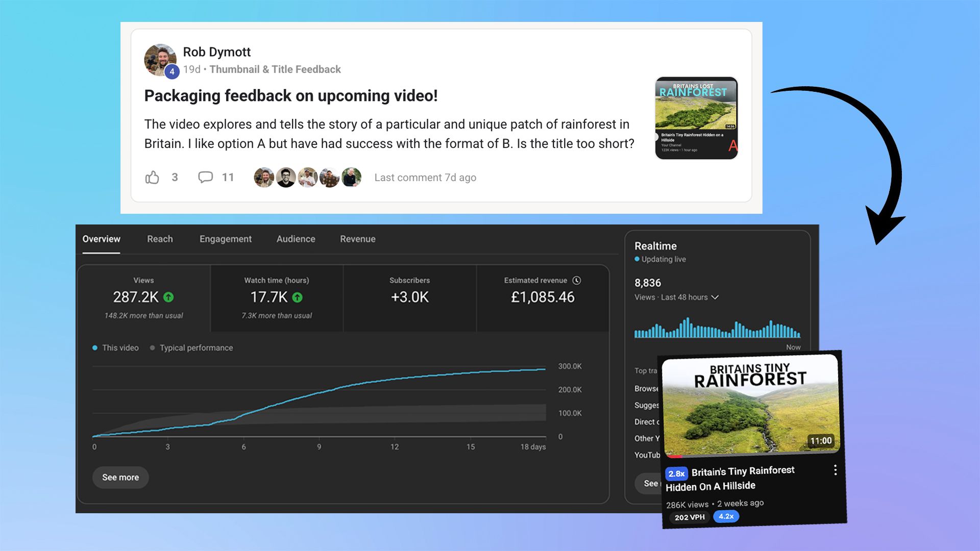Click the Typical performance legend dot

(x=152, y=348)
